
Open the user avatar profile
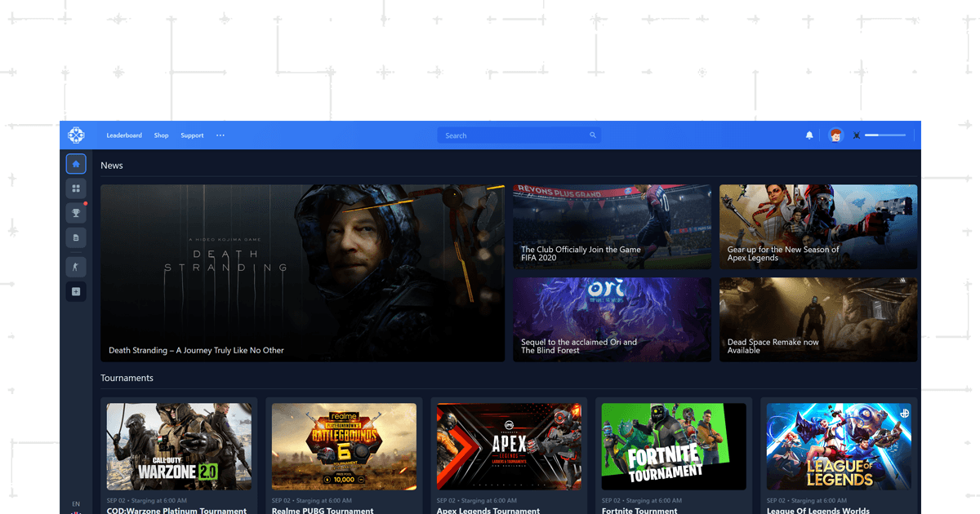pos(835,135)
